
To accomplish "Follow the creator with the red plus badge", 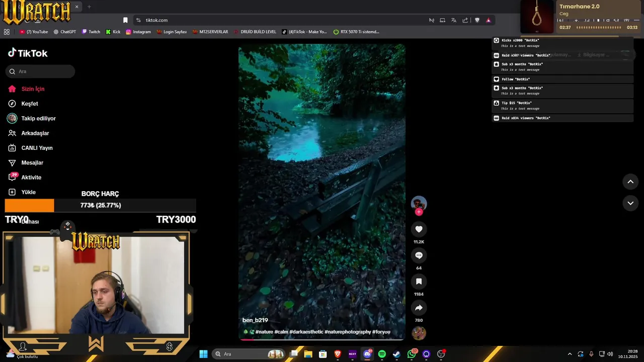I will coord(419,212).
